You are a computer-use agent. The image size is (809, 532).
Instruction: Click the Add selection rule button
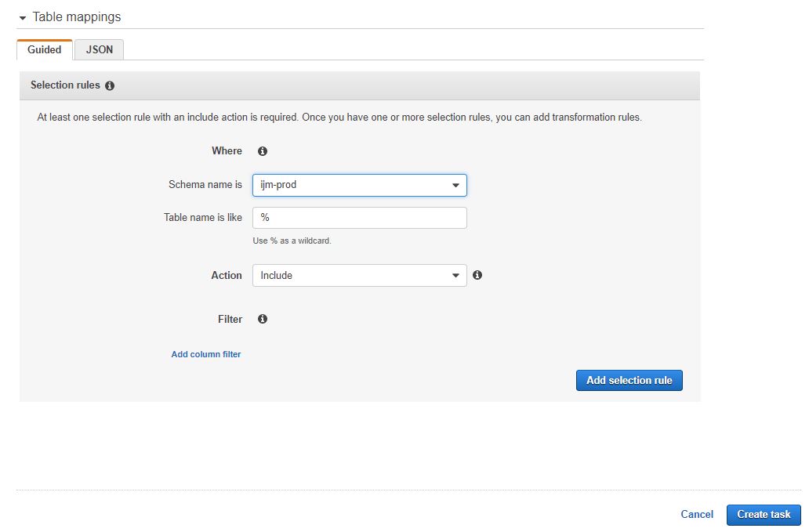629,381
